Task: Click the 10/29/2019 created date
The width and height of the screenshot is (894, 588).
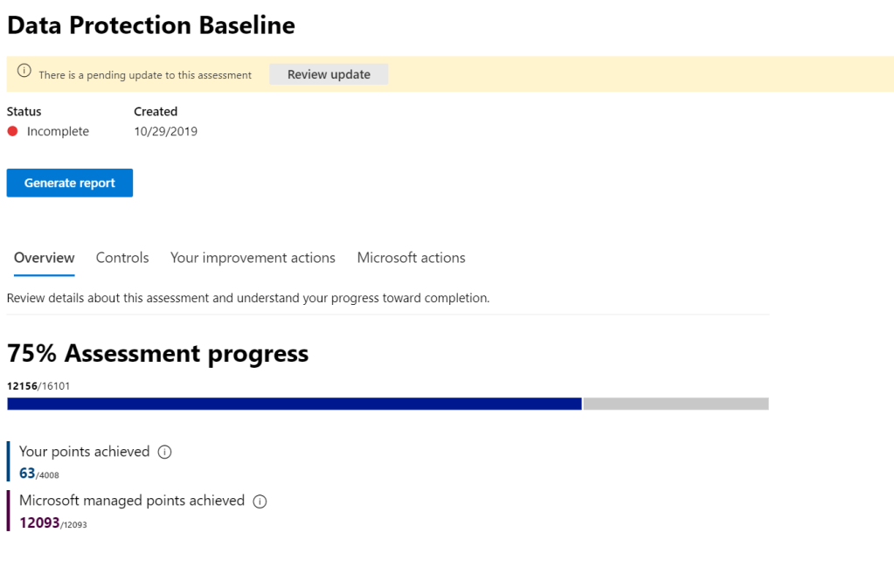Action: 165,131
